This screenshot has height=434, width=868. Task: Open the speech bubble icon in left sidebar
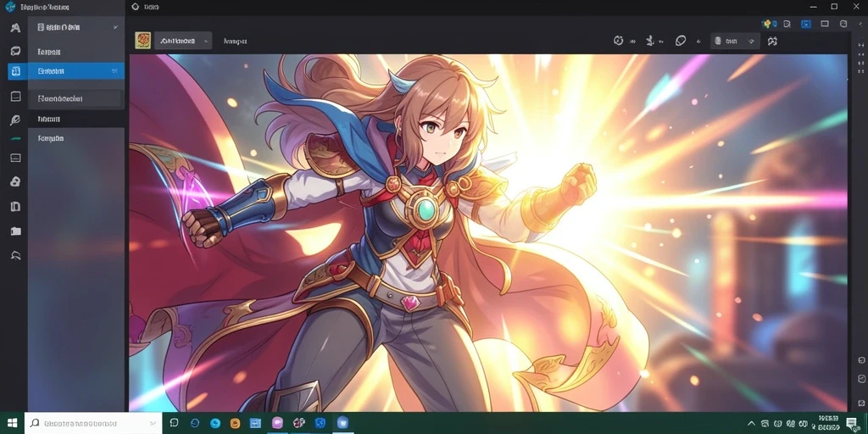click(x=15, y=51)
